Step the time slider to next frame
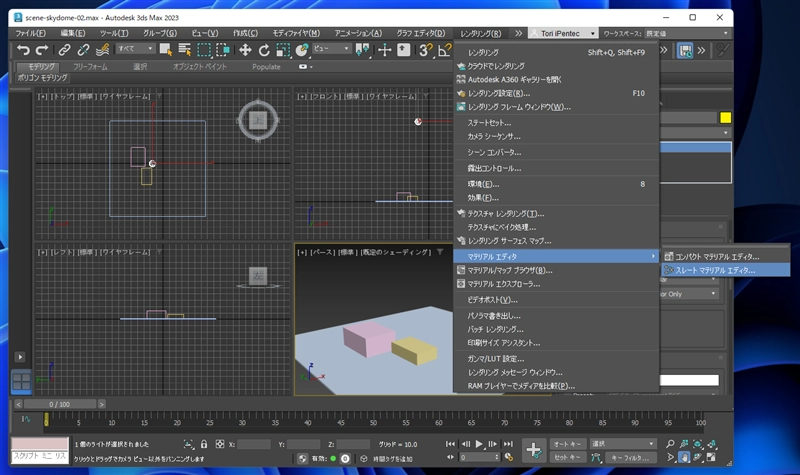The image size is (800, 475). 102,404
